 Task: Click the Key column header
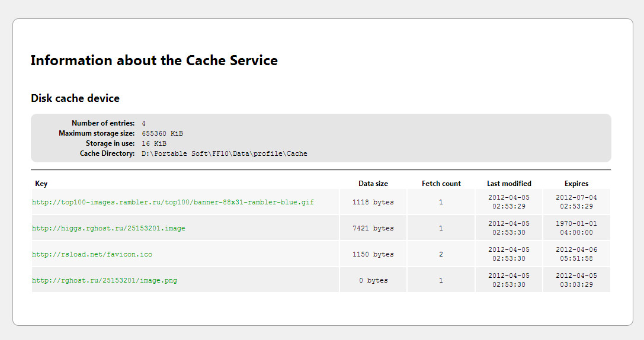[41, 184]
